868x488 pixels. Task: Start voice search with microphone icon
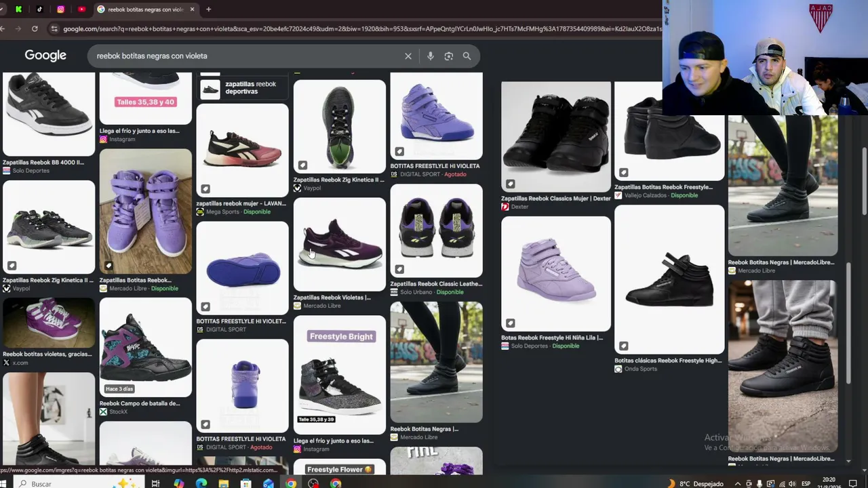(x=430, y=56)
